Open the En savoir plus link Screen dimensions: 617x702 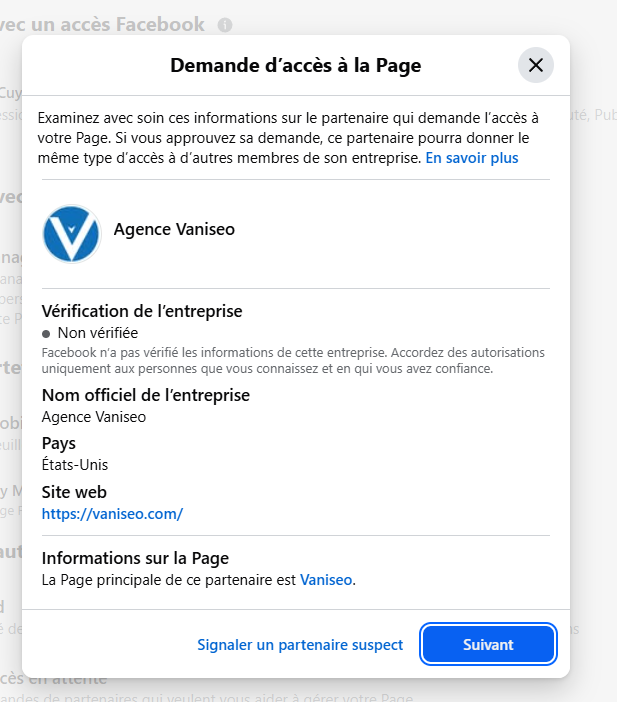point(471,158)
